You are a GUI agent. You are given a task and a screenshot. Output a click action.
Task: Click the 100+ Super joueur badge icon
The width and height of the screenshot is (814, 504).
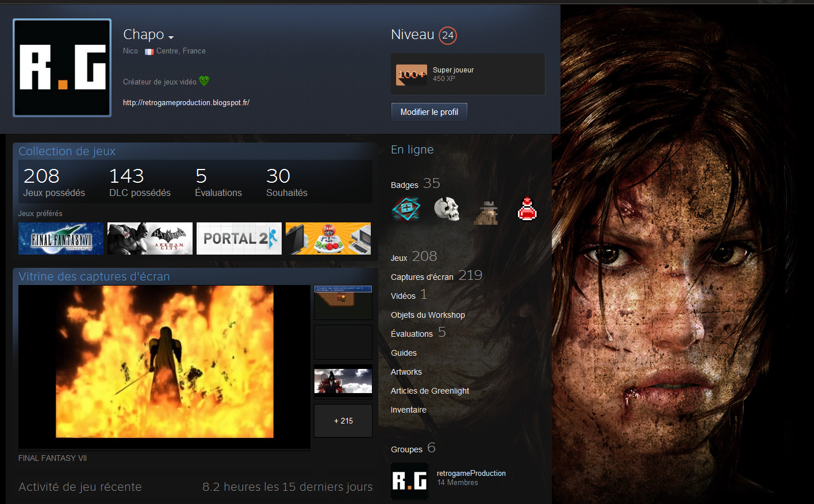pos(412,75)
